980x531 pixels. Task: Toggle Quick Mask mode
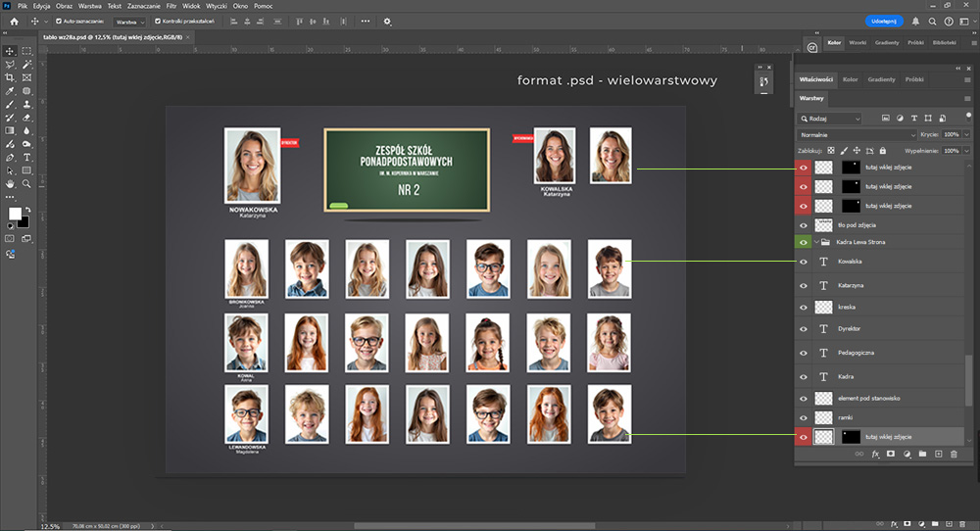(10, 239)
